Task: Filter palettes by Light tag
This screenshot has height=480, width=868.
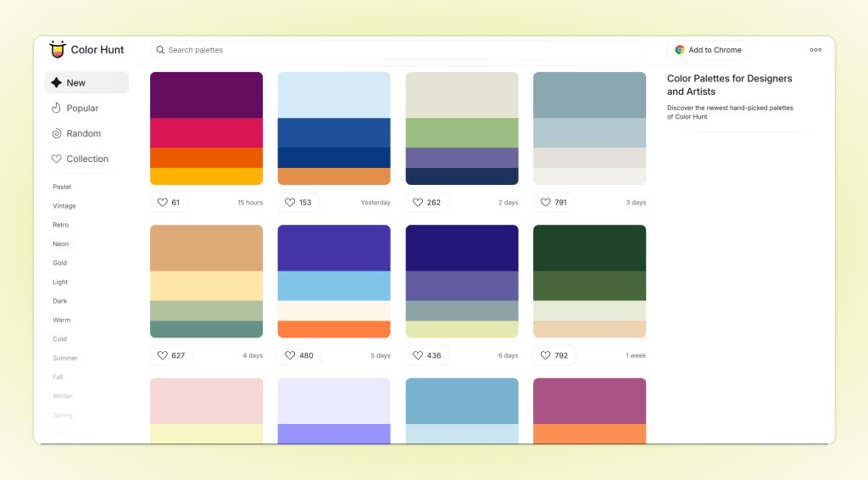Action: (x=60, y=282)
